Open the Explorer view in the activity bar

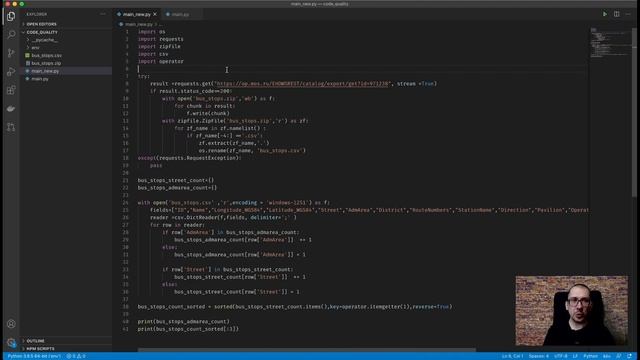click(x=11, y=16)
